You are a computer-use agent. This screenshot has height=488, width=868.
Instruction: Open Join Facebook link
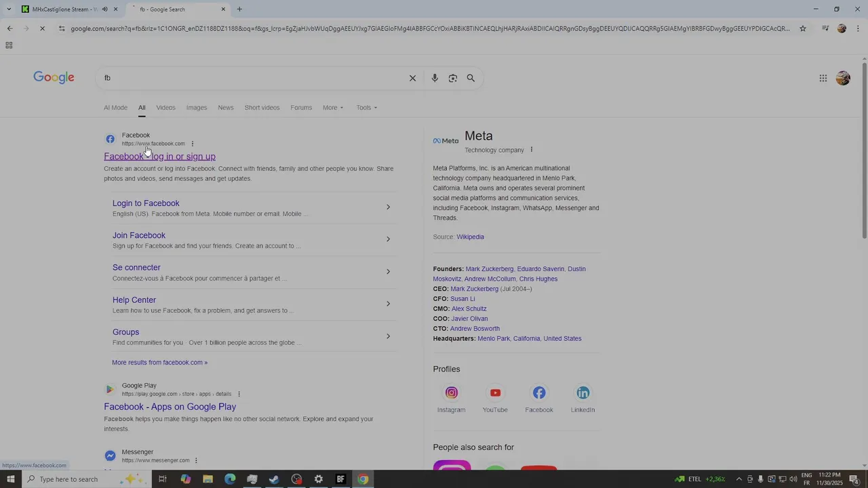pyautogui.click(x=139, y=235)
